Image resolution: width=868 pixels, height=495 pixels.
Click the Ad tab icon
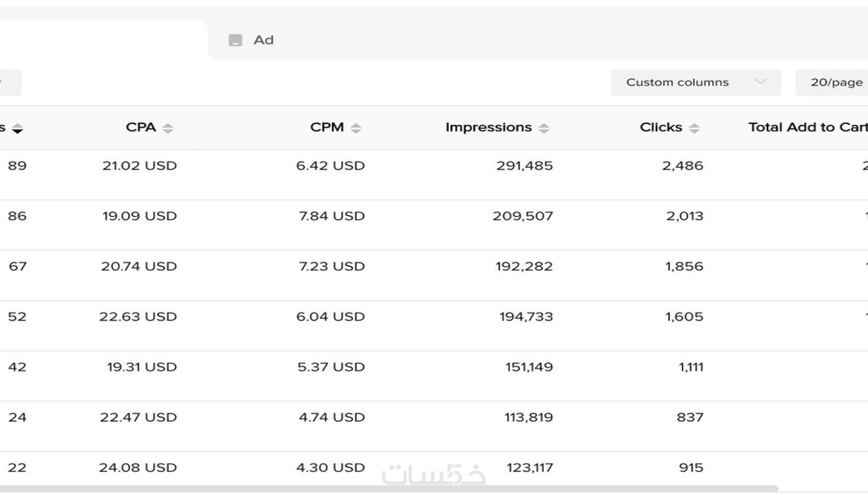tap(235, 40)
